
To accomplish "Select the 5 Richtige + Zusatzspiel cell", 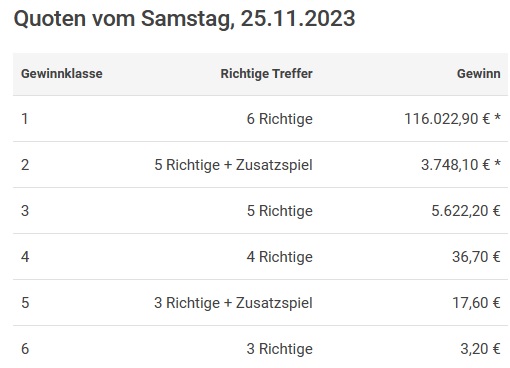I will [x=233, y=165].
